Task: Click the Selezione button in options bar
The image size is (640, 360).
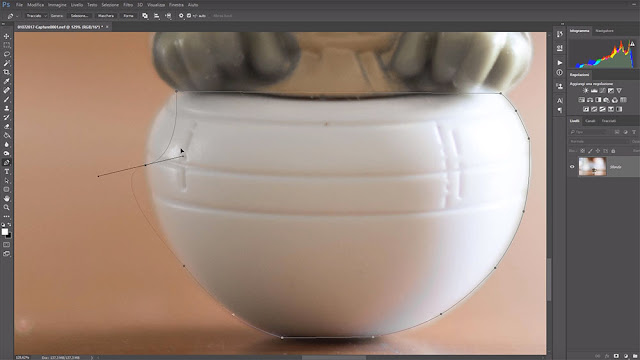Action: (80, 16)
